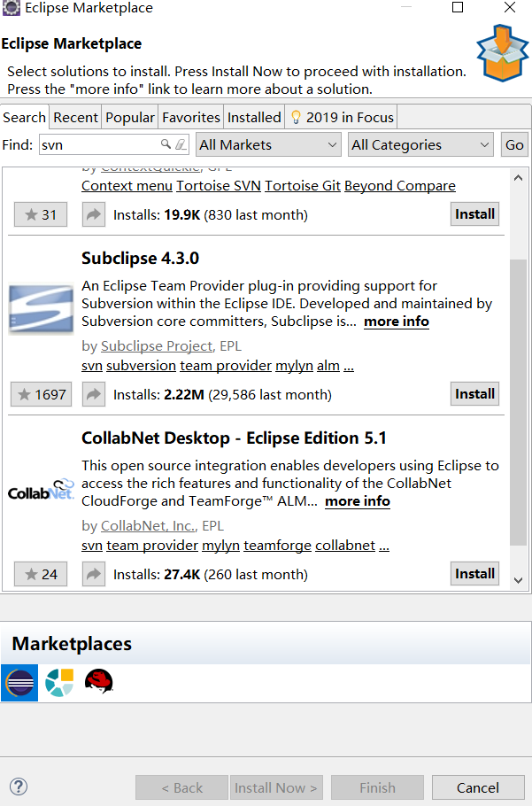Click the search magnifier icon in Find field
Viewport: 532px width, 806px height.
click(166, 144)
